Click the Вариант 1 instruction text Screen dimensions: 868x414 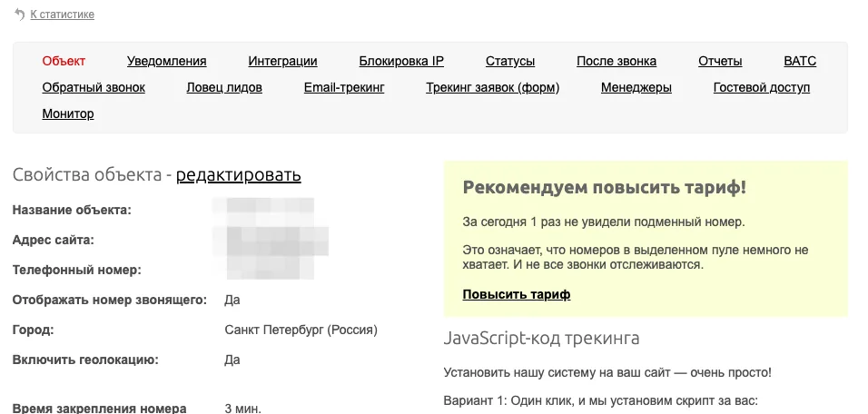pyautogui.click(x=600, y=400)
